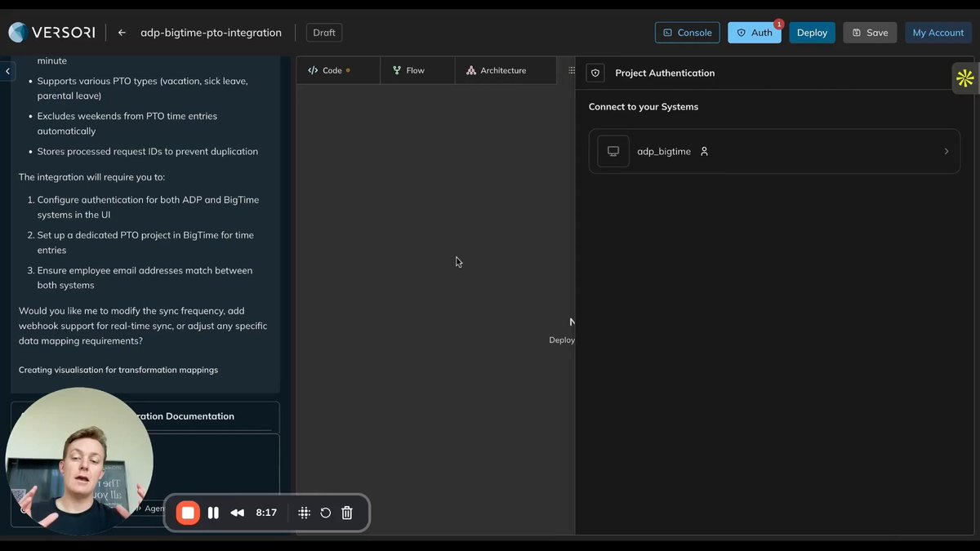Collapse the left chat sidebar

[7, 71]
